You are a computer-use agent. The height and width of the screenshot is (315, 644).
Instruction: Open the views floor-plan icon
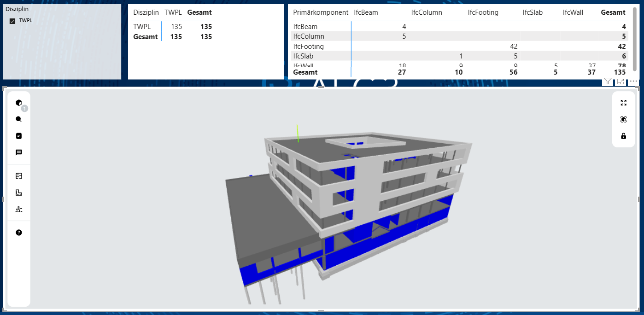[x=19, y=176]
